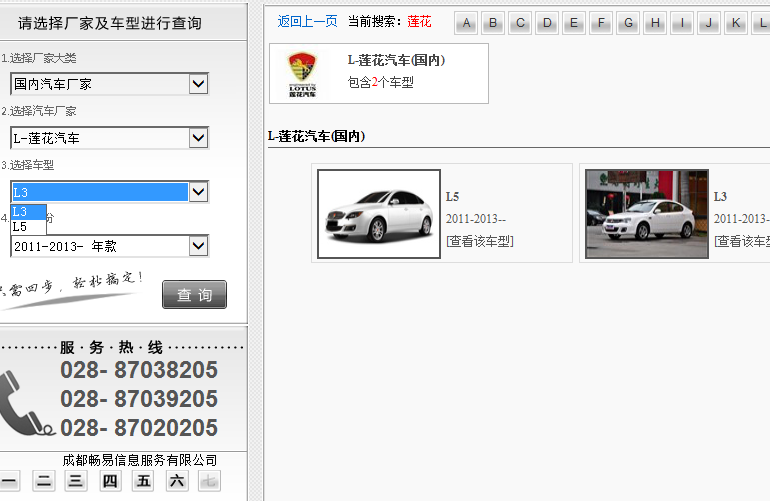Viewport: 770px width, 501px height.
Task: Filter brands by letter F
Action: [601, 23]
